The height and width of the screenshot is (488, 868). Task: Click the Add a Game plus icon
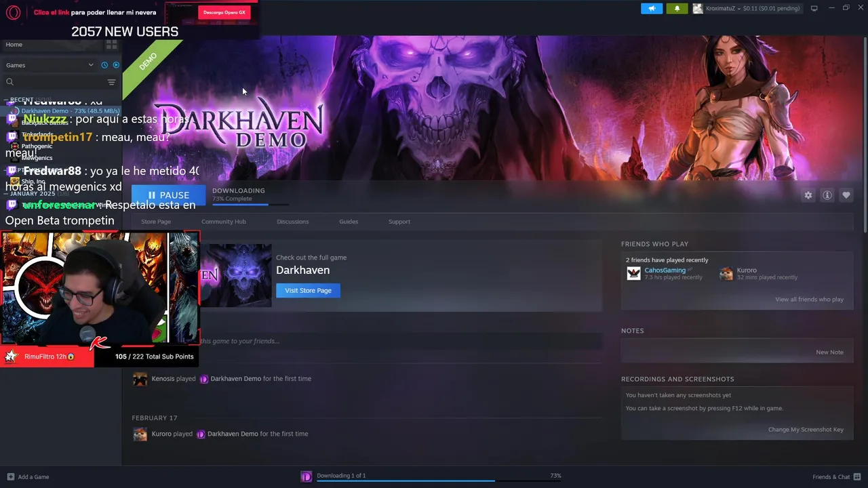pyautogui.click(x=10, y=476)
